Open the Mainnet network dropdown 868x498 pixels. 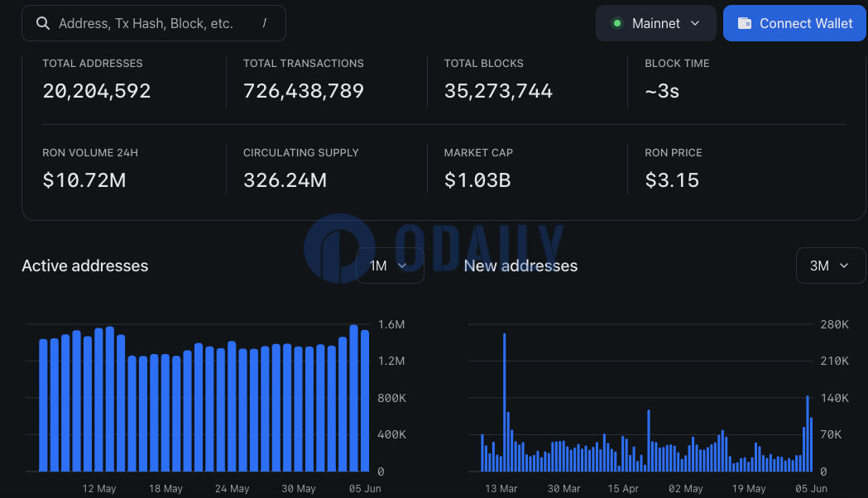656,23
